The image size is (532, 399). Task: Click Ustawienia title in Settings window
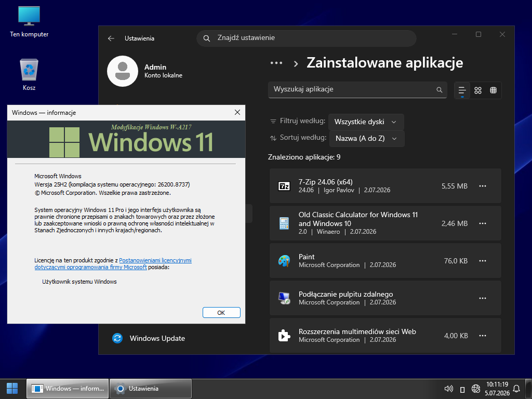(139, 38)
